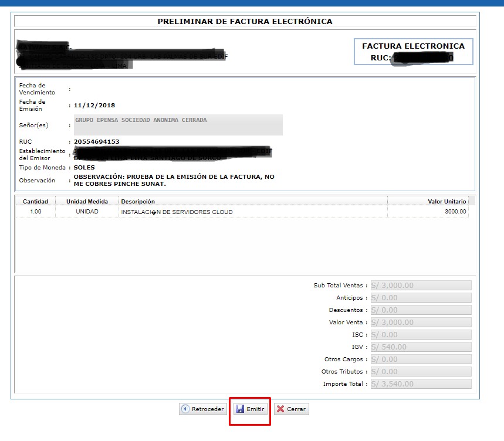Click the Otros Tributos amount field

(421, 372)
